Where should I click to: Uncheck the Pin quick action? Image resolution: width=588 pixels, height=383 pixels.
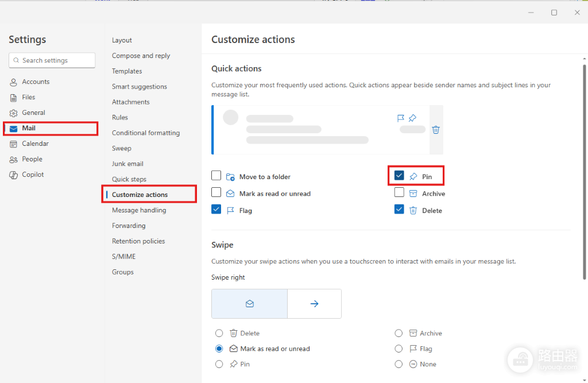coord(399,176)
